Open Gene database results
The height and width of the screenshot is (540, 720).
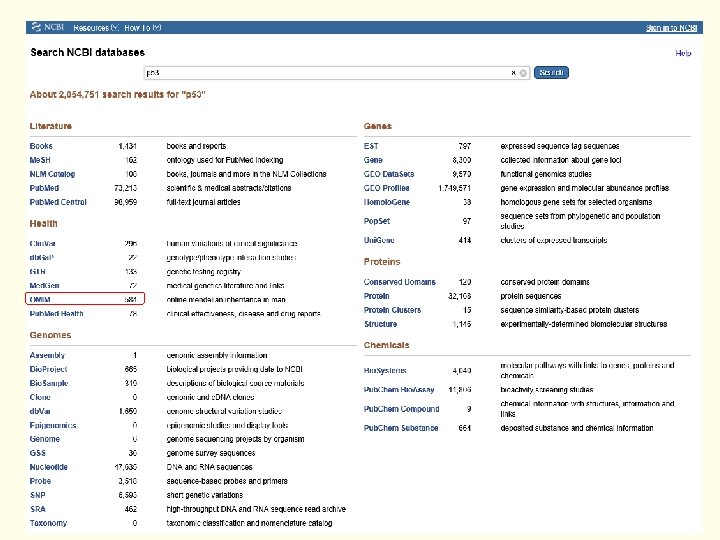point(373,160)
